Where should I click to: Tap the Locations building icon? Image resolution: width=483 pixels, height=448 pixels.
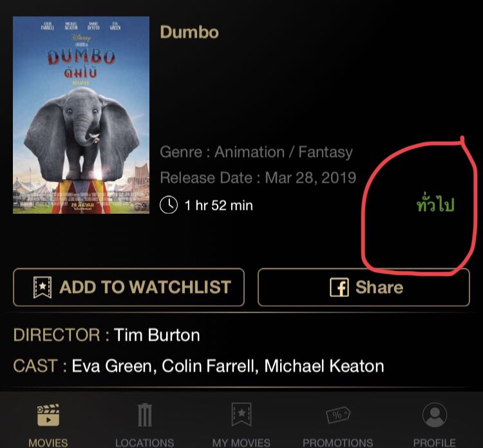click(144, 415)
